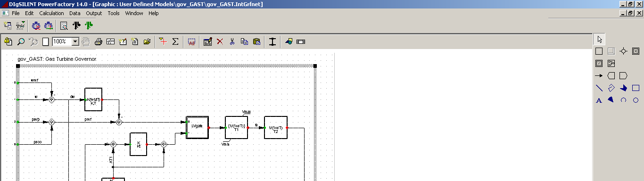The image size is (644, 181).
Task: Click the sigma summation icon
Action: point(175,41)
